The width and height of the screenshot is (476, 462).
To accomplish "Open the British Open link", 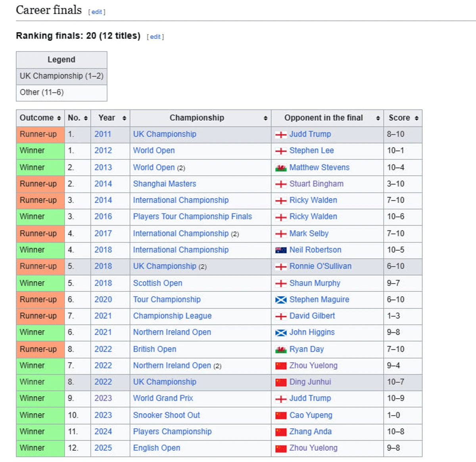I will coord(155,349).
